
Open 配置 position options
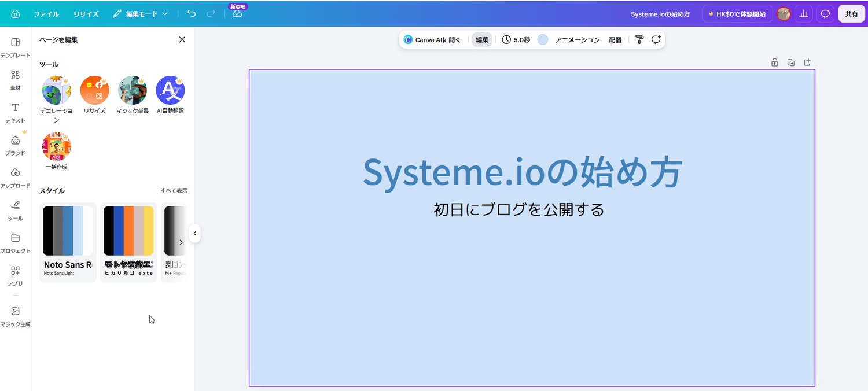615,40
